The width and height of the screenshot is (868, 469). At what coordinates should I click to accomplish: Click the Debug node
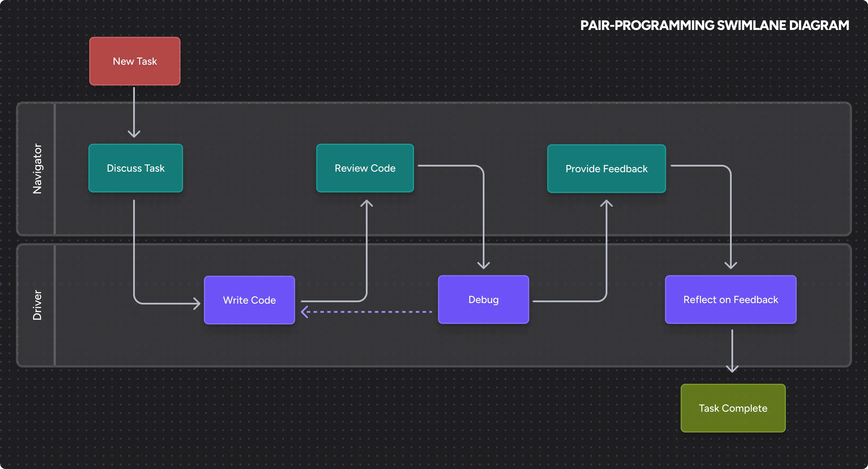(x=484, y=300)
